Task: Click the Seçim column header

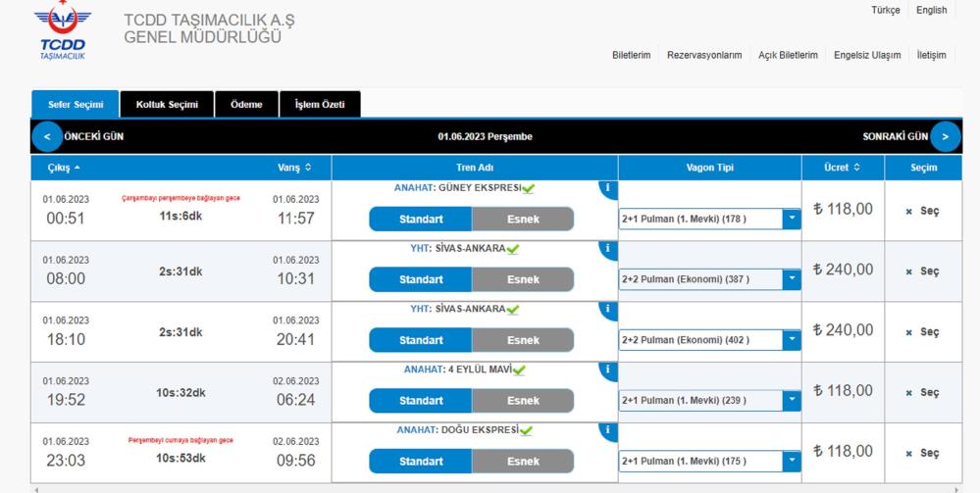Action: point(924,168)
